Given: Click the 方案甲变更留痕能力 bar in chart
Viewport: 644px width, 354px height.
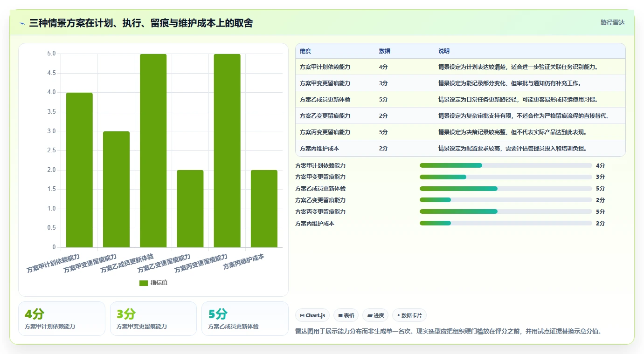Looking at the screenshot, I should pyautogui.click(x=116, y=190).
